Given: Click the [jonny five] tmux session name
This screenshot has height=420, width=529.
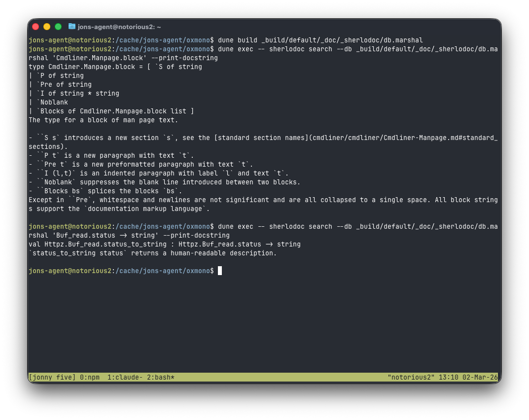Looking at the screenshot, I should pos(52,378).
